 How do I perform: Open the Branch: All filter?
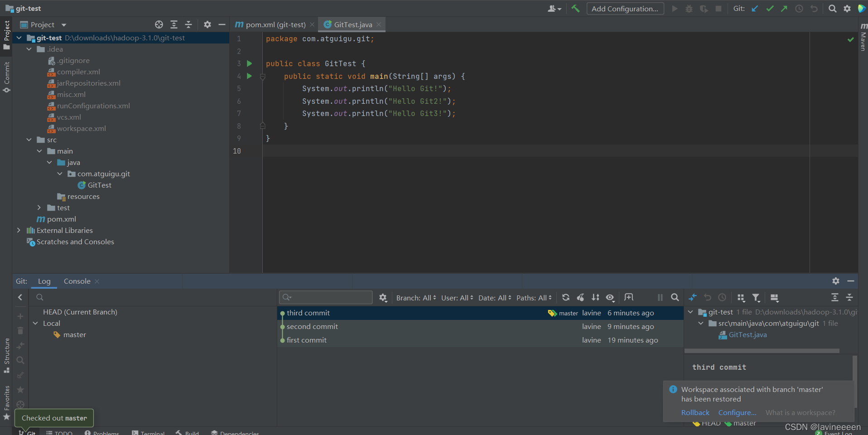click(x=416, y=298)
